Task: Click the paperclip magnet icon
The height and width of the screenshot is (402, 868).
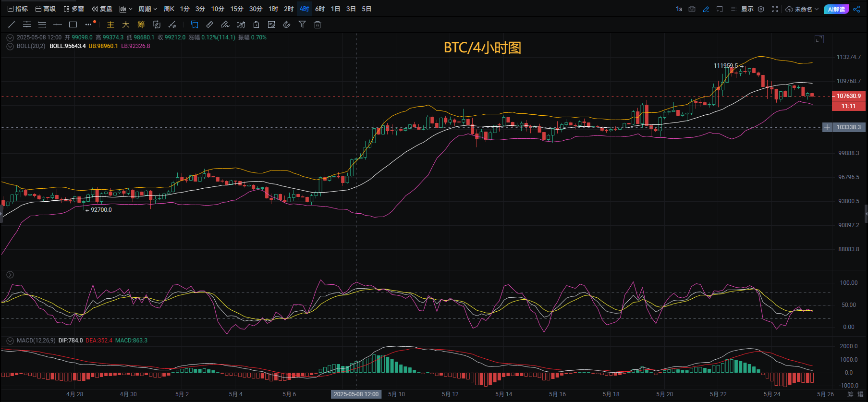Action: coord(287,24)
